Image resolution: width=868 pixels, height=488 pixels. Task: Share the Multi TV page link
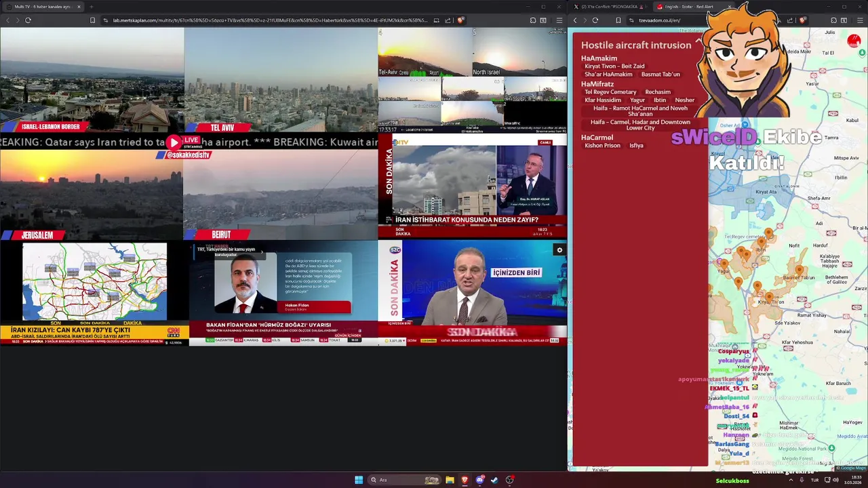point(448,20)
